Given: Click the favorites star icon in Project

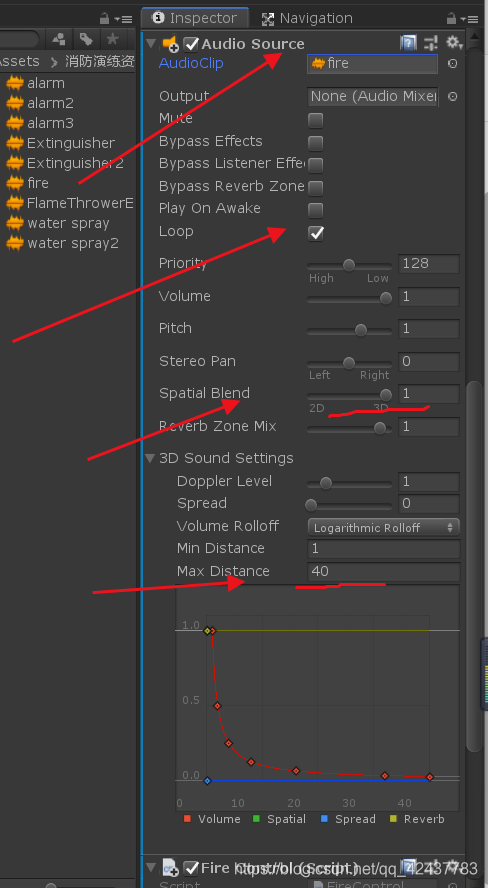Looking at the screenshot, I should tap(113, 39).
